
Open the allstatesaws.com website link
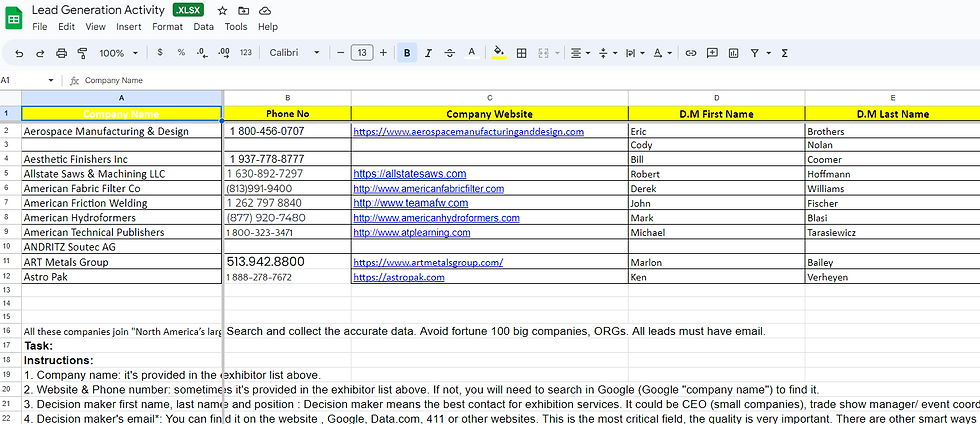pos(409,173)
